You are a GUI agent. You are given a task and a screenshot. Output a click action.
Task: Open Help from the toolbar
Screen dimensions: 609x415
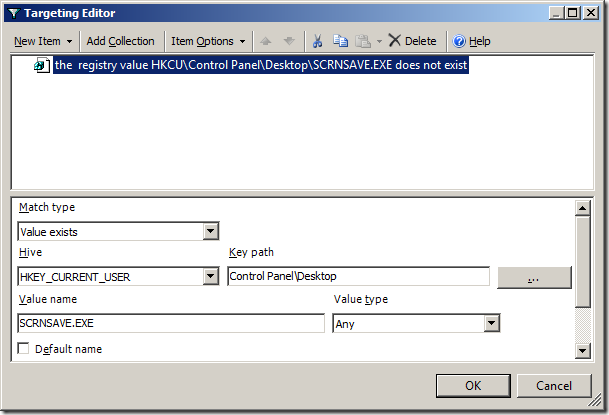(471, 41)
